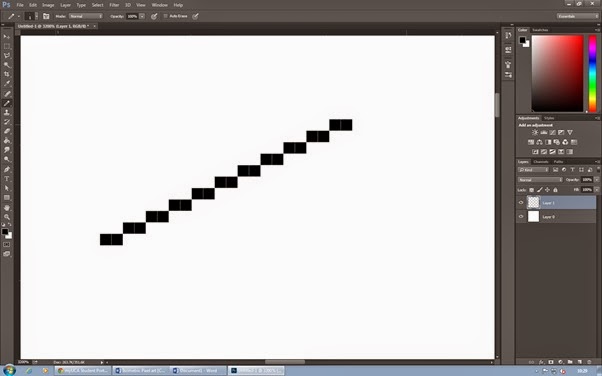This screenshot has height=376, width=602.
Task: Add a Levels adjustment
Action: (544, 133)
